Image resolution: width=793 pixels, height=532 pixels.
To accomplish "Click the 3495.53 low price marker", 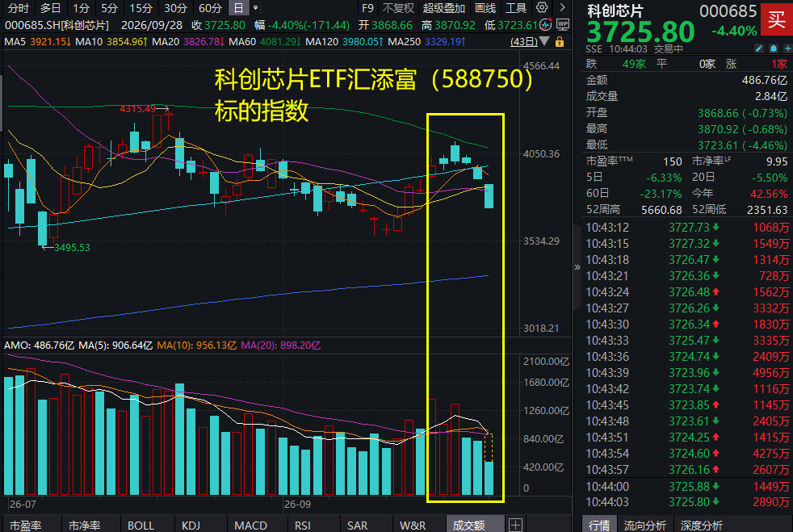I will click(72, 247).
